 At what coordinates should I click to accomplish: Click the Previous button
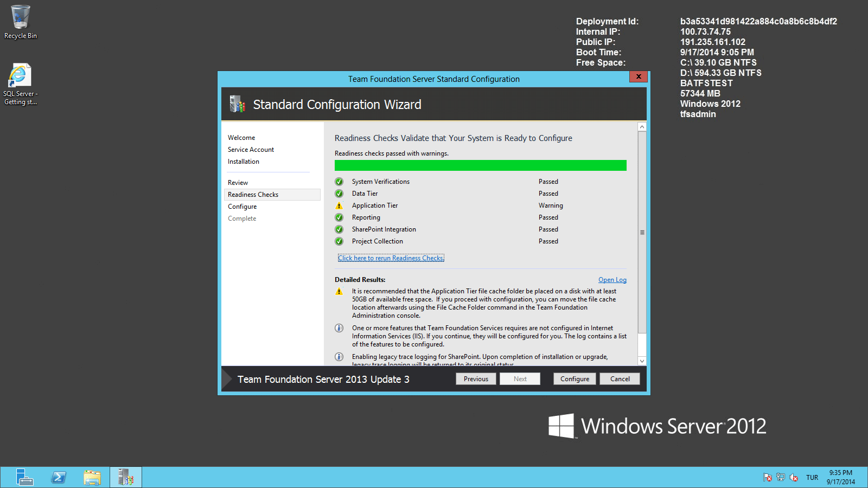coord(476,378)
